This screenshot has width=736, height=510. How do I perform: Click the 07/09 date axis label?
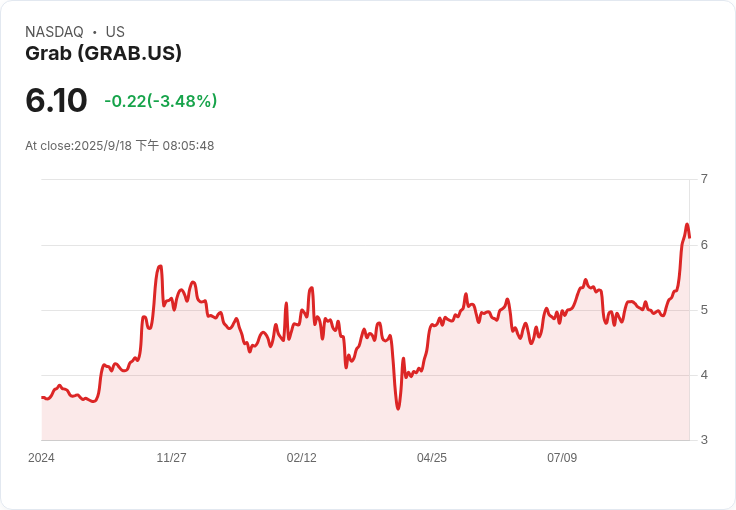(x=562, y=458)
